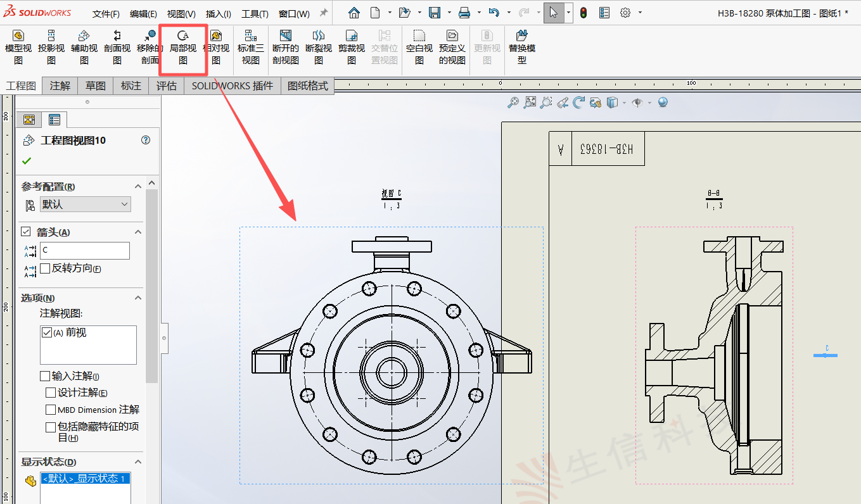Insert a 空白视图 empty view
This screenshot has width=861, height=504.
[419, 47]
